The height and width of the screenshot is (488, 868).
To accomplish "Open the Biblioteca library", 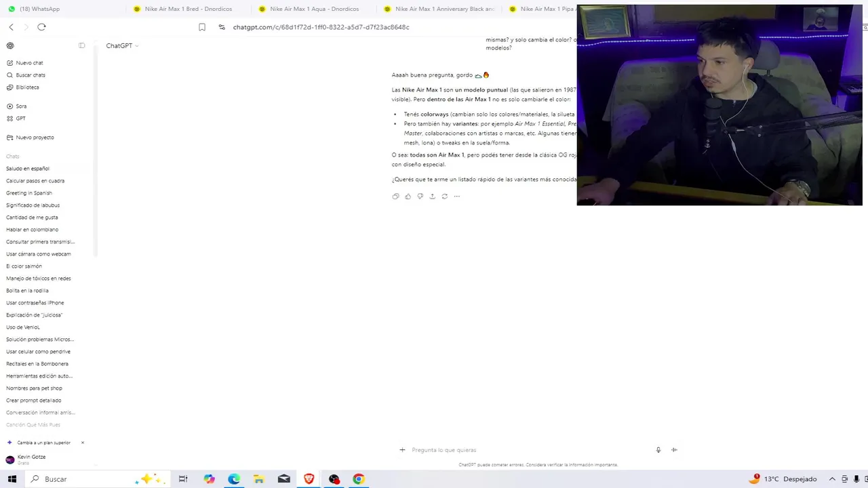I will (x=23, y=87).
